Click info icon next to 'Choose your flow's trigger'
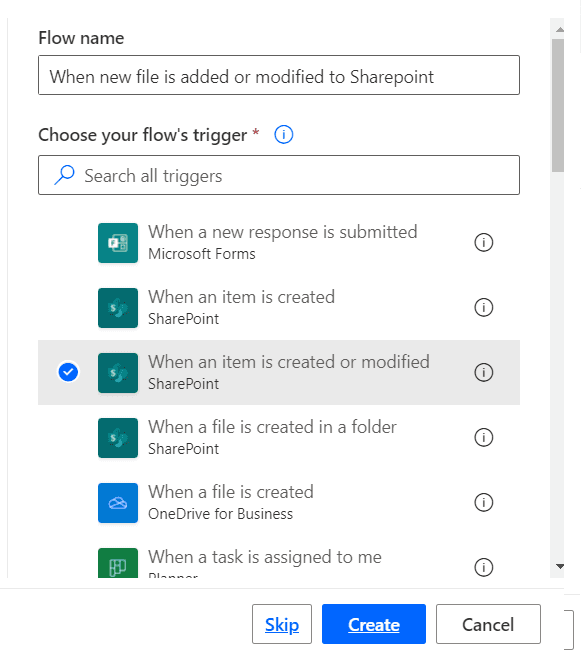The image size is (581, 658). click(x=284, y=135)
